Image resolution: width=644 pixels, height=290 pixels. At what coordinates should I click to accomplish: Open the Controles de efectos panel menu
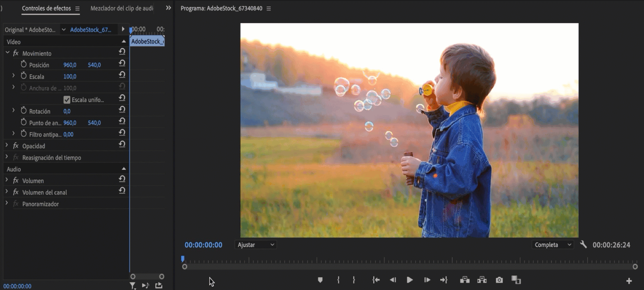point(77,9)
